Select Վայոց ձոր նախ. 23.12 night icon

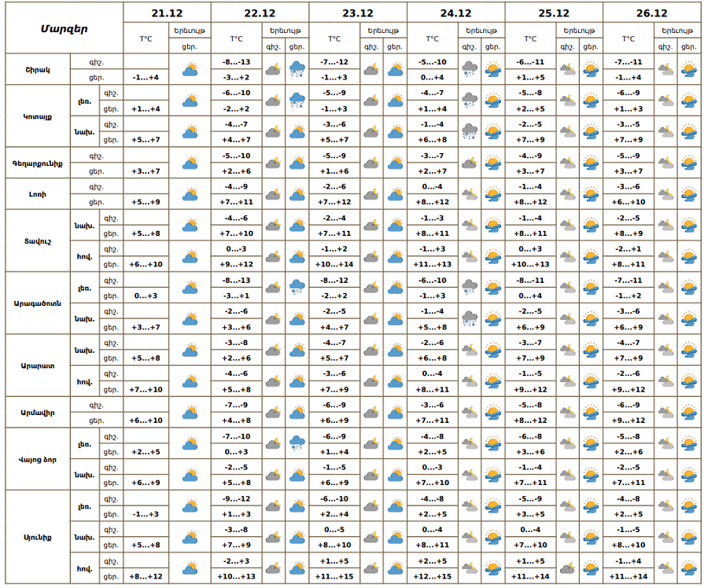click(371, 475)
